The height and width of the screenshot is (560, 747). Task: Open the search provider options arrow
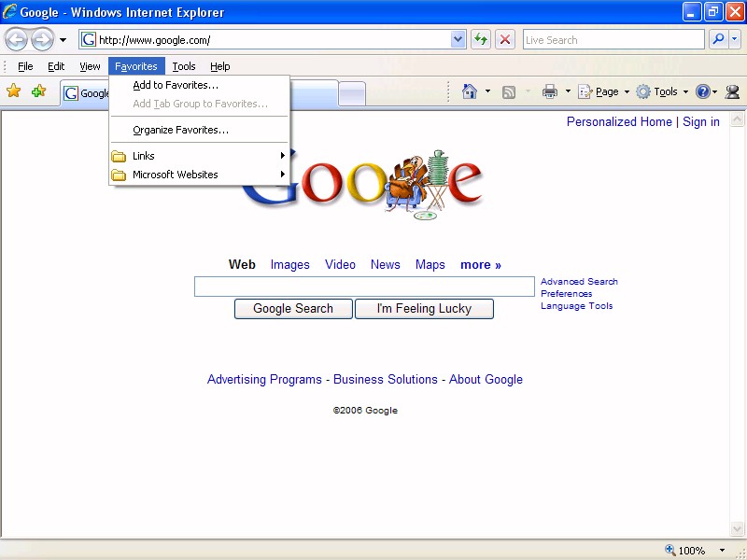(x=735, y=39)
